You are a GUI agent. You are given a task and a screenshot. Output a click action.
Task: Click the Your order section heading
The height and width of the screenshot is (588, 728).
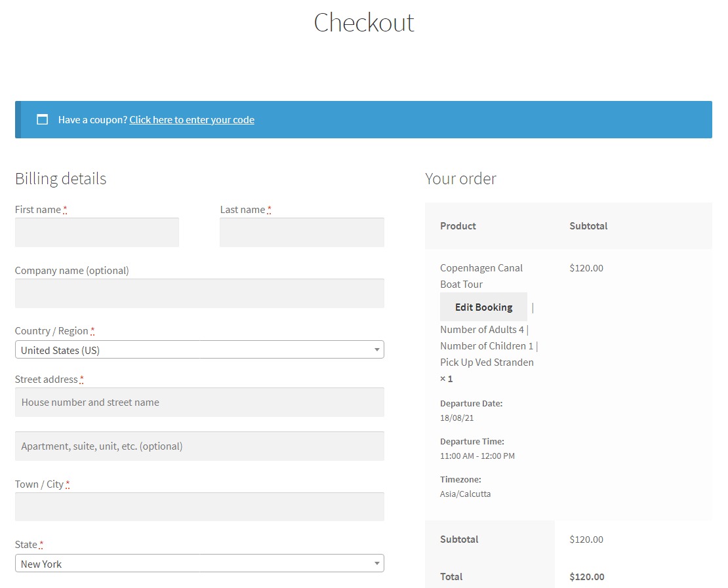point(460,178)
